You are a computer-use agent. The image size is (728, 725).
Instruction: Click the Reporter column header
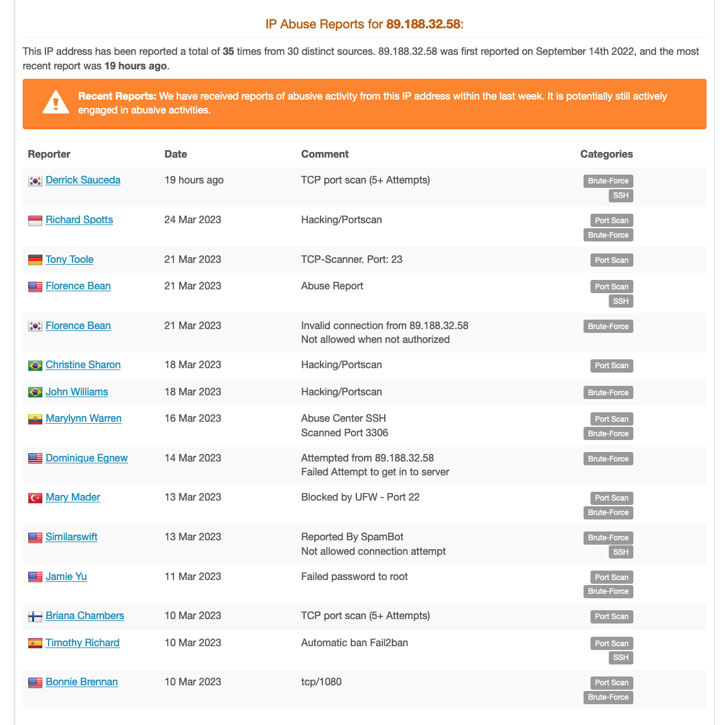[x=49, y=154]
